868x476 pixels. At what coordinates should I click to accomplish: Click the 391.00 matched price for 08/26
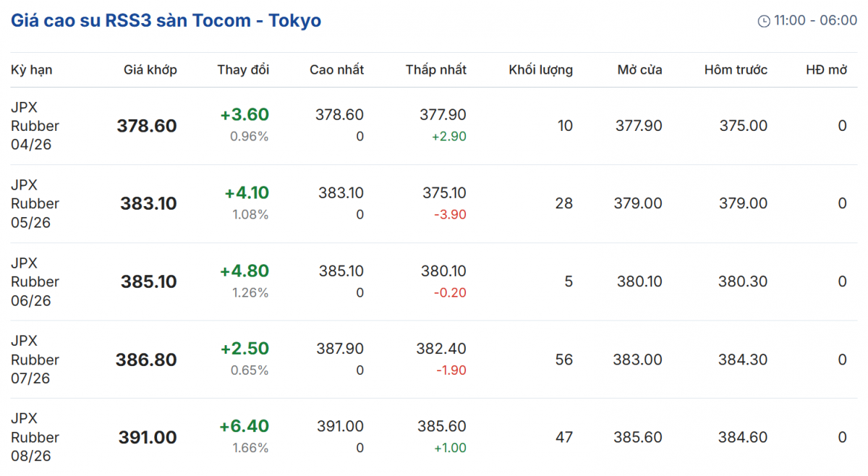point(148,438)
